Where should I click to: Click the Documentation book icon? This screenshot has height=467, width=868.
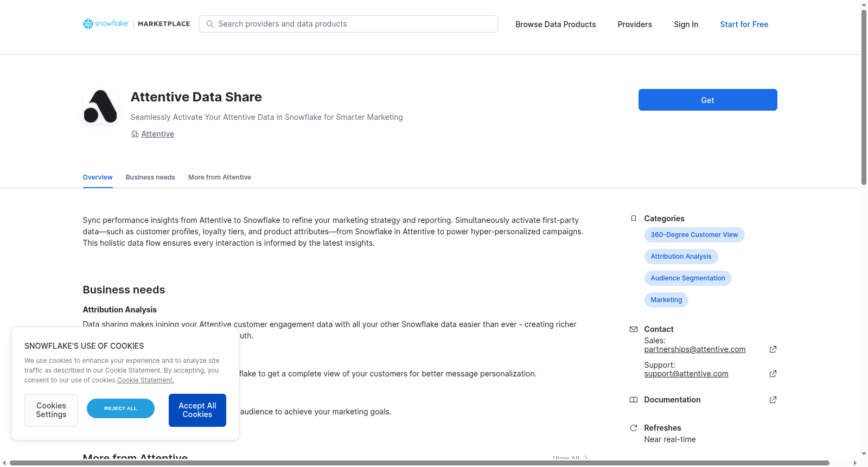coord(634,400)
